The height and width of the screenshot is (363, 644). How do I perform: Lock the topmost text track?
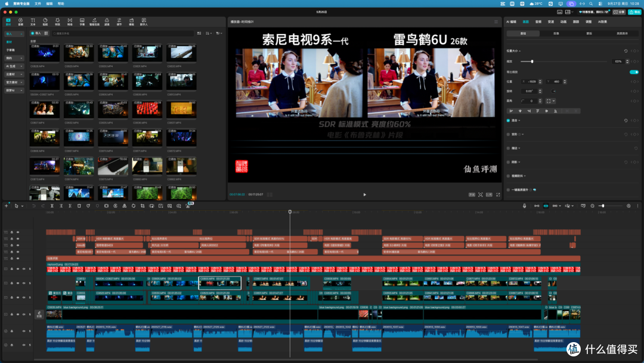tap(12, 232)
